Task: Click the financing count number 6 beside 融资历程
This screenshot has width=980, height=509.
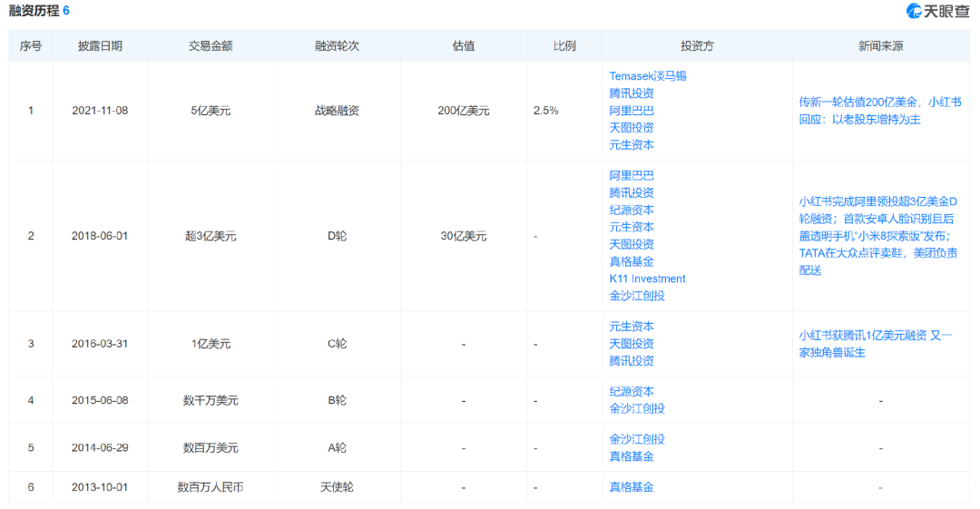Action: (66, 11)
